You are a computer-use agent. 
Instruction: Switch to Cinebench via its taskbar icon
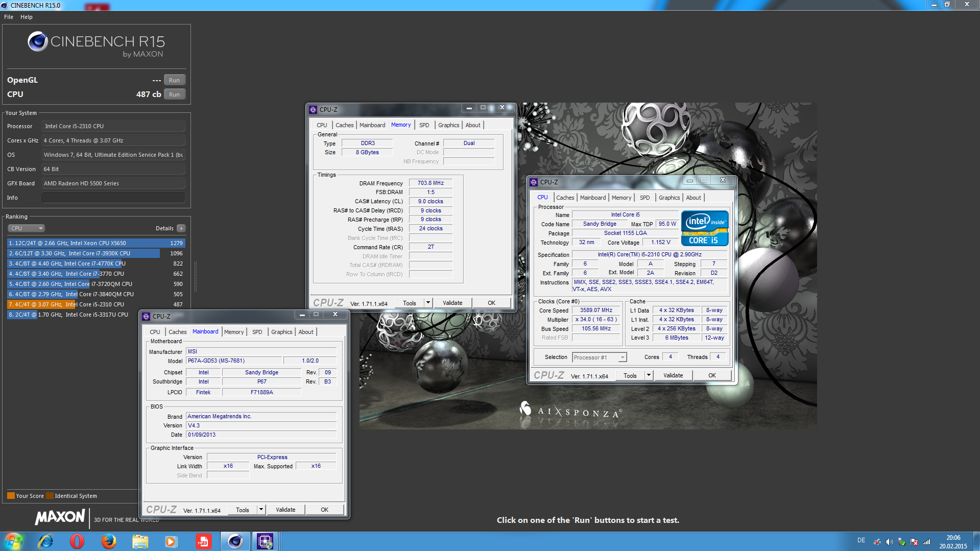pos(235,541)
